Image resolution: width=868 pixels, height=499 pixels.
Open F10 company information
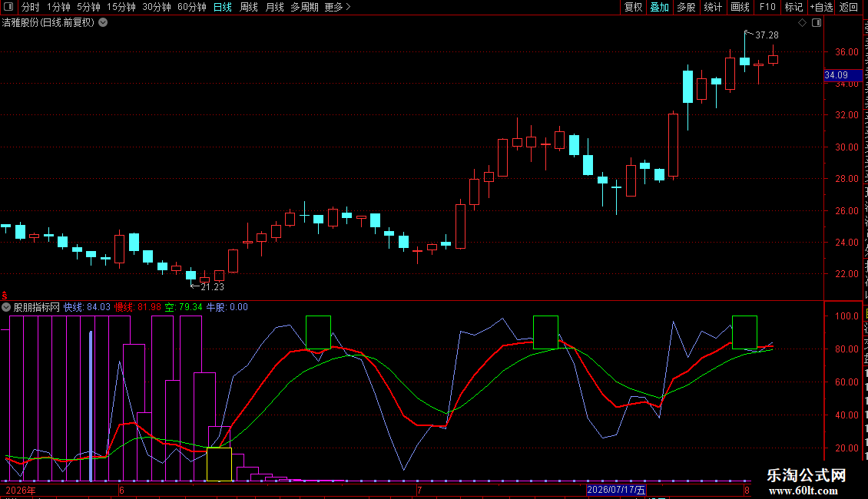[767, 7]
